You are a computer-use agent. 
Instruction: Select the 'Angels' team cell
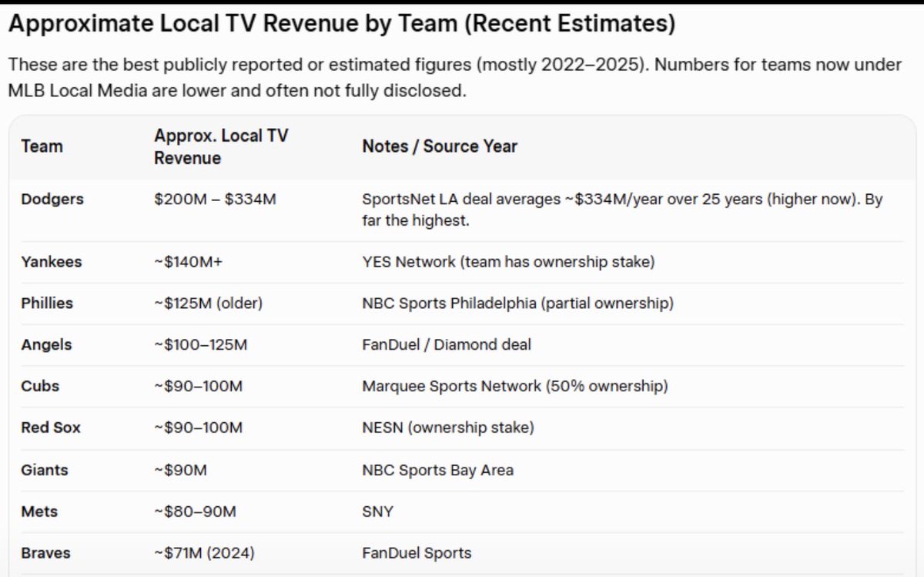pyautogui.click(x=46, y=345)
